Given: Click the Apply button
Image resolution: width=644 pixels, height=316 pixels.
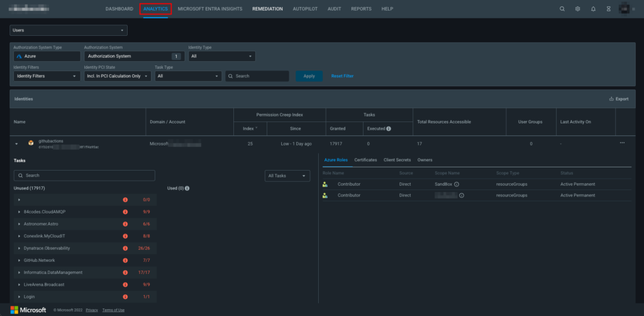Looking at the screenshot, I should 309,76.
